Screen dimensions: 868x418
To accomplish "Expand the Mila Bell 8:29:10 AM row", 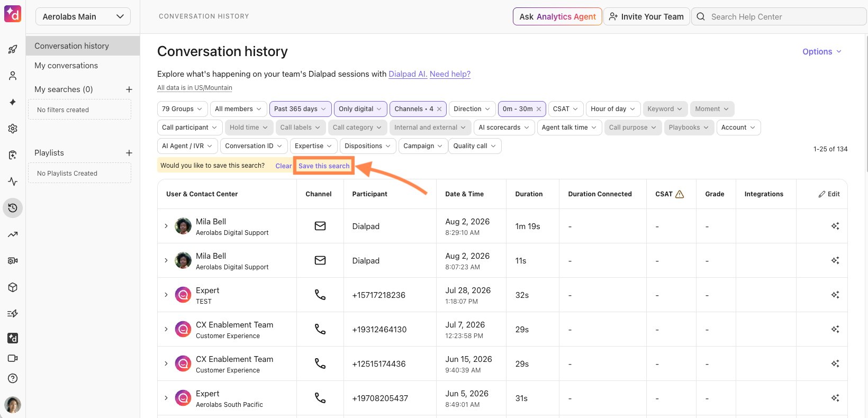I will [x=166, y=226].
